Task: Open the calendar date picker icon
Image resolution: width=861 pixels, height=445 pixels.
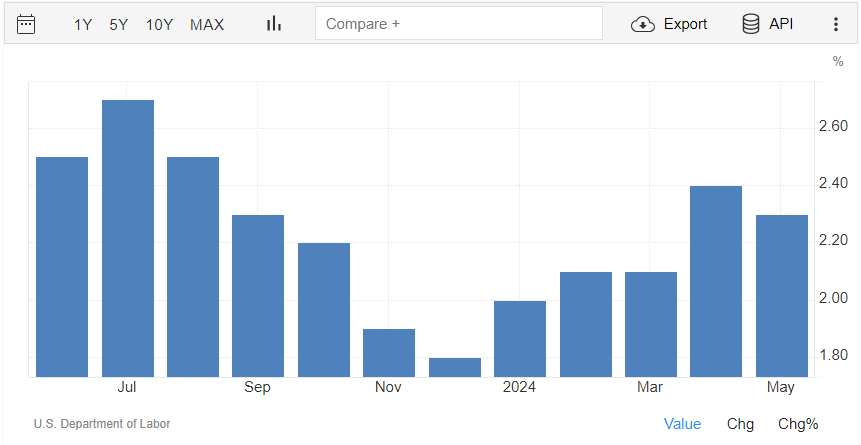Action: (26, 24)
